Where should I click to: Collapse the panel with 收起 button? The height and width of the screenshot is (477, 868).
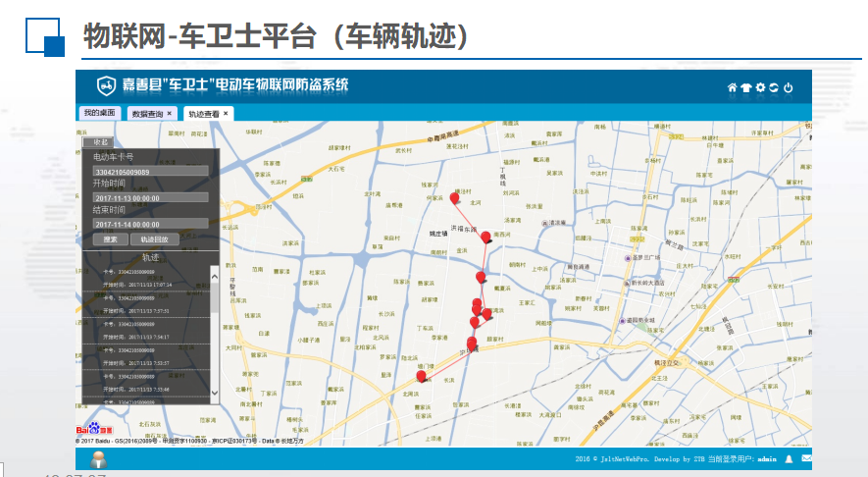pyautogui.click(x=99, y=142)
